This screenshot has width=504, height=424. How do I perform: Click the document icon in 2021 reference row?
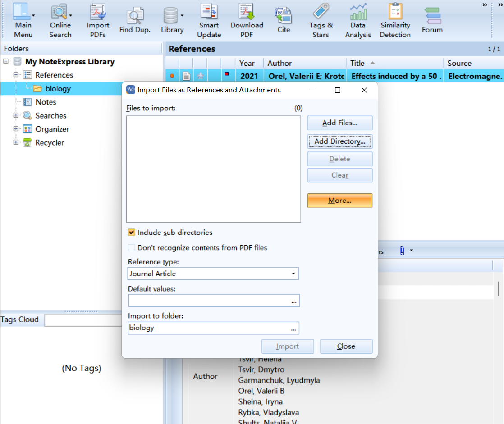pyautogui.click(x=186, y=76)
